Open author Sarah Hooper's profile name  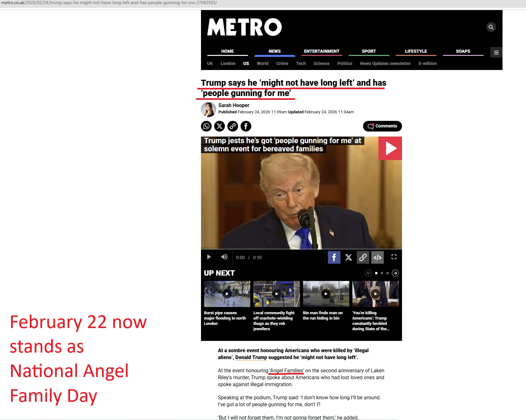pos(234,105)
